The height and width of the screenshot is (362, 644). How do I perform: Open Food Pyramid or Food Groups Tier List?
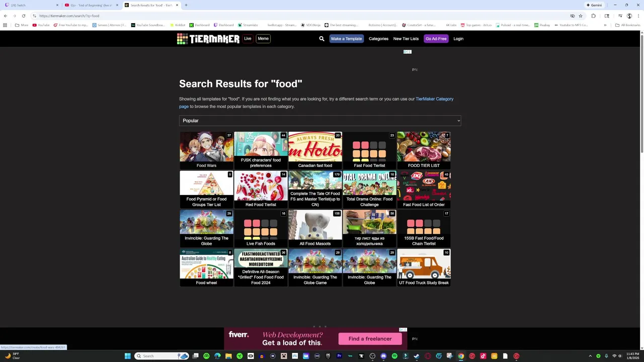206,190
